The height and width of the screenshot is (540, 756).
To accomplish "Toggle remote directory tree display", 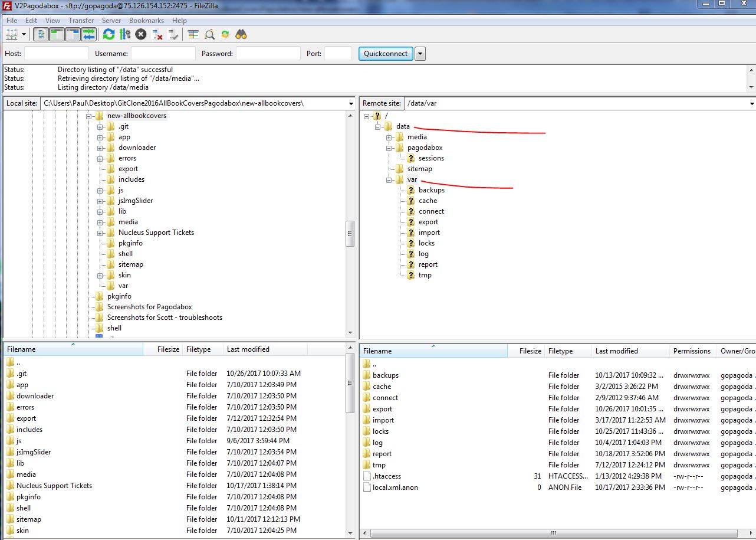I will (73, 34).
